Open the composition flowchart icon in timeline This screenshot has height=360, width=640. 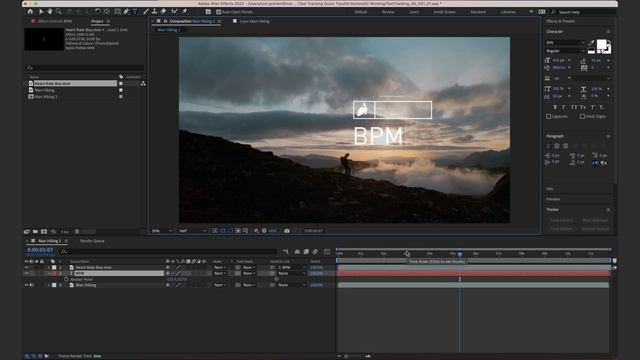[x=285, y=252]
